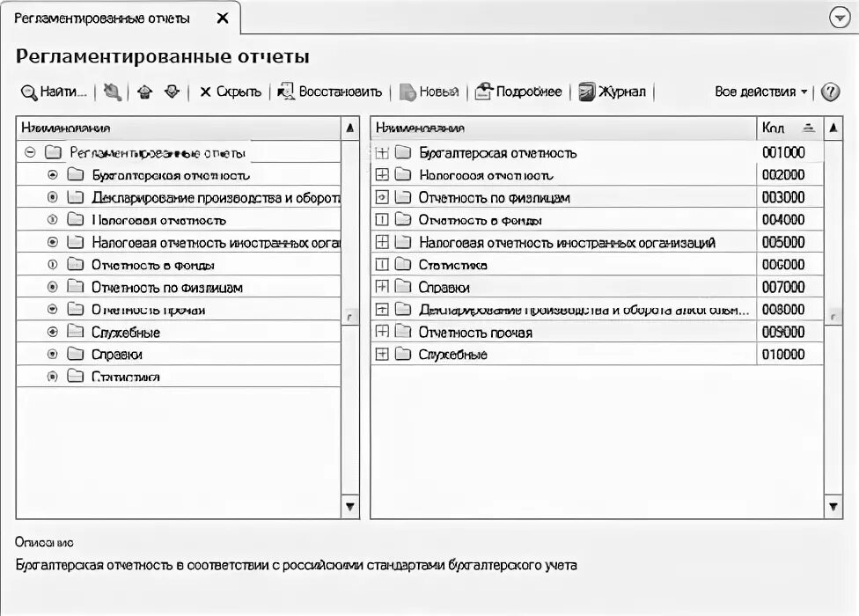Expand Бухгалтерская отчетность row coded 001000

(x=382, y=153)
